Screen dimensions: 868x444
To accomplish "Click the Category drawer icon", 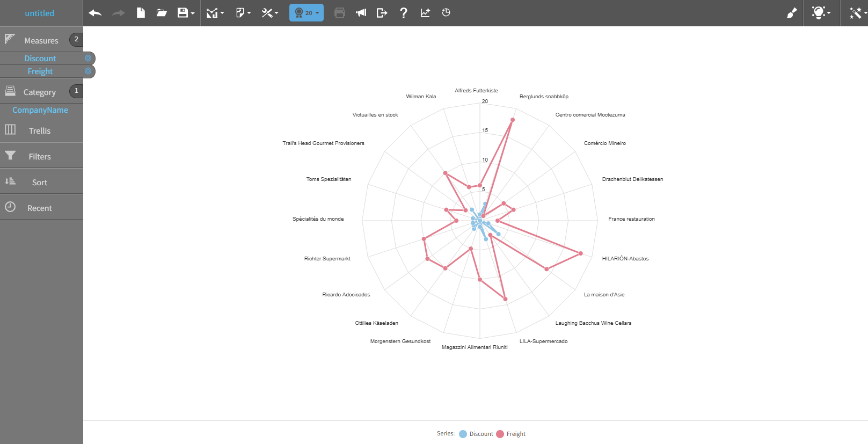I will click(x=10, y=91).
